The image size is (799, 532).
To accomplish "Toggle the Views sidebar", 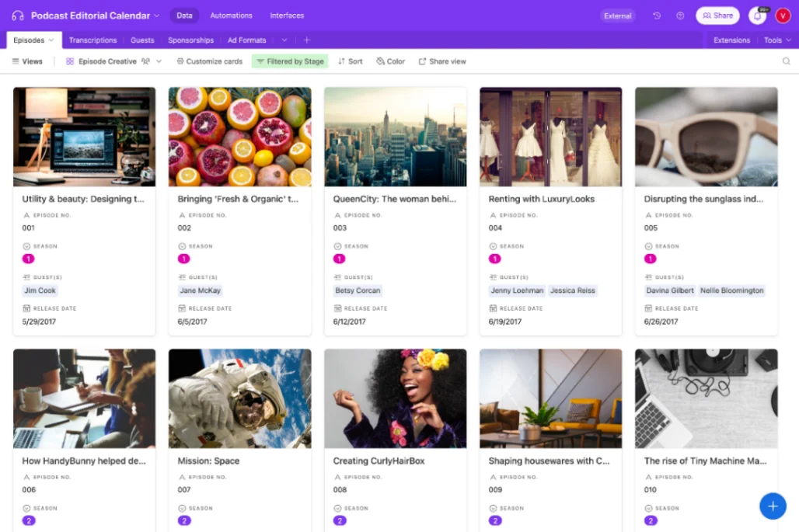I will [27, 61].
